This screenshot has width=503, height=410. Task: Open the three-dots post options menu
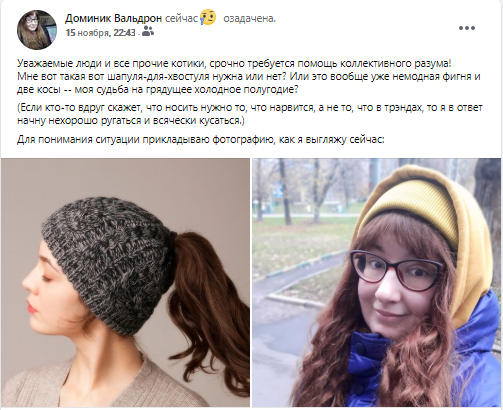point(467,28)
